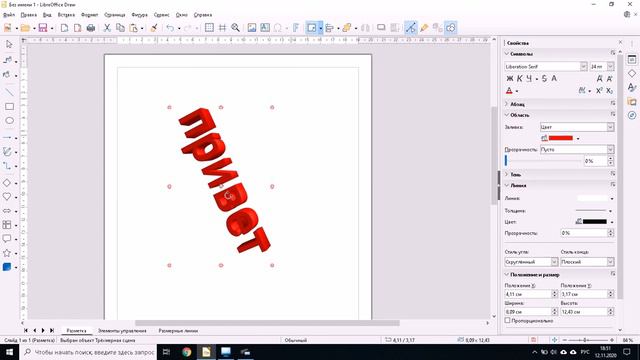Click the Insert Image icon
Image resolution: width=640 pixels, height=360 pixels.
point(251,28)
